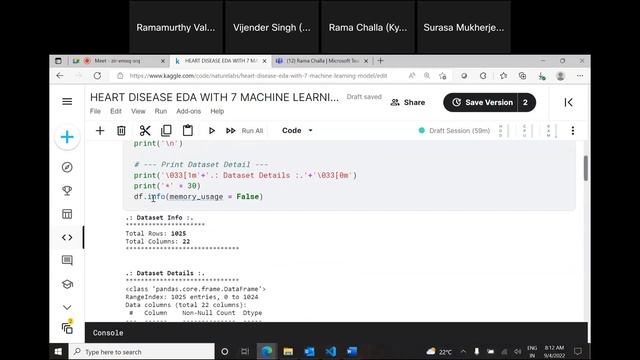Open version count 2 next to Save Version
640x360 pixels.
click(x=526, y=102)
